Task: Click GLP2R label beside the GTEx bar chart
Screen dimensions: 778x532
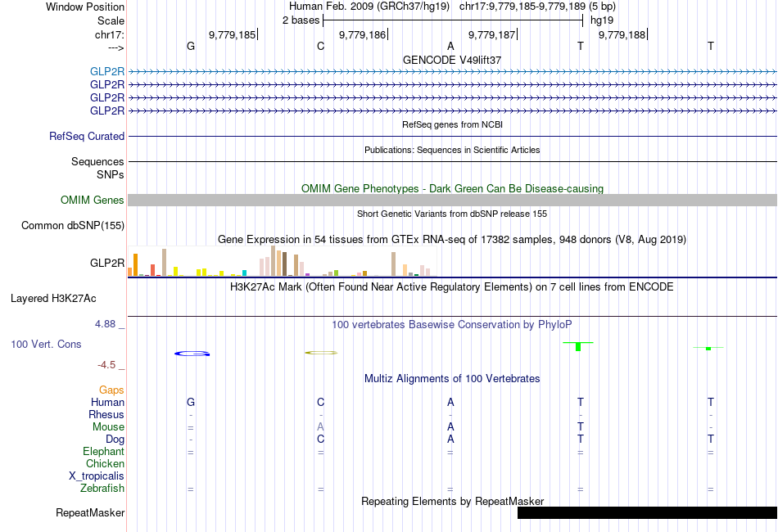Action: point(107,263)
